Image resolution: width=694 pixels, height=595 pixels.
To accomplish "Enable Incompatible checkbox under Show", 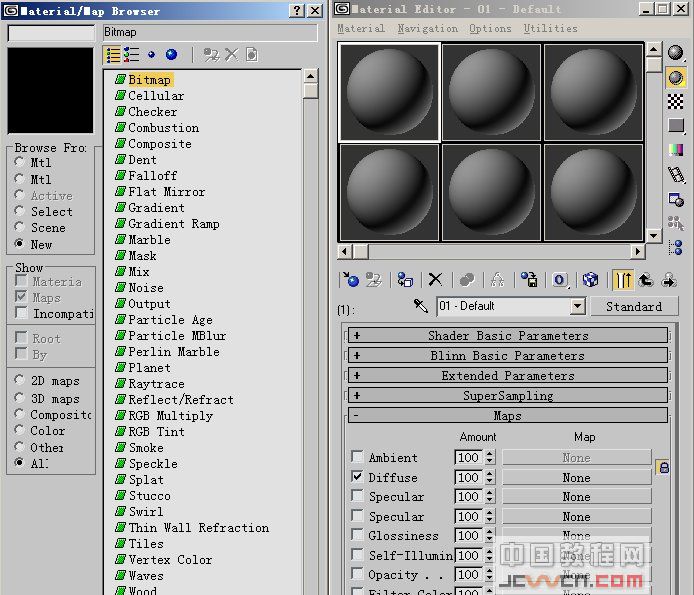I will pyautogui.click(x=21, y=313).
